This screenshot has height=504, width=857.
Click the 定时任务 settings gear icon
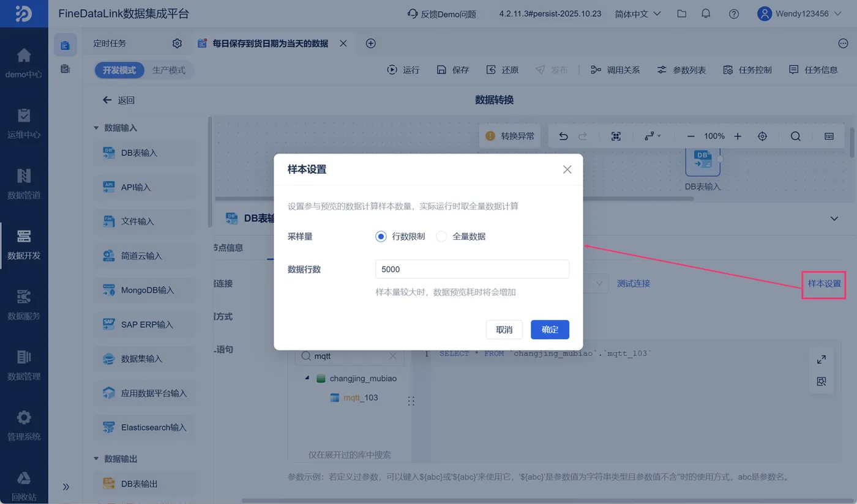(177, 43)
